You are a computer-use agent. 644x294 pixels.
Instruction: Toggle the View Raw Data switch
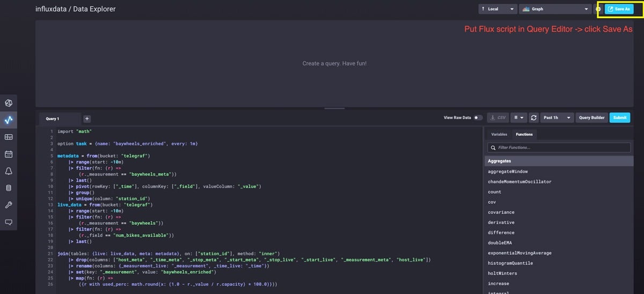pos(477,117)
